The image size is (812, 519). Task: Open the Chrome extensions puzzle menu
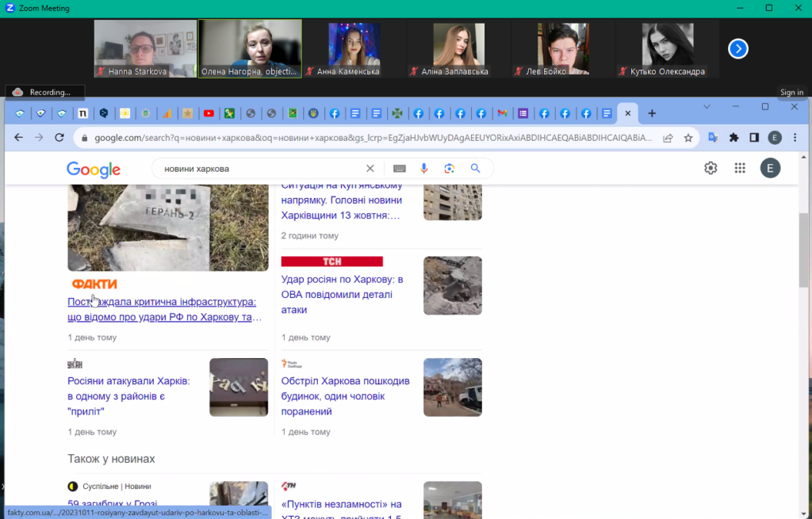pos(733,138)
